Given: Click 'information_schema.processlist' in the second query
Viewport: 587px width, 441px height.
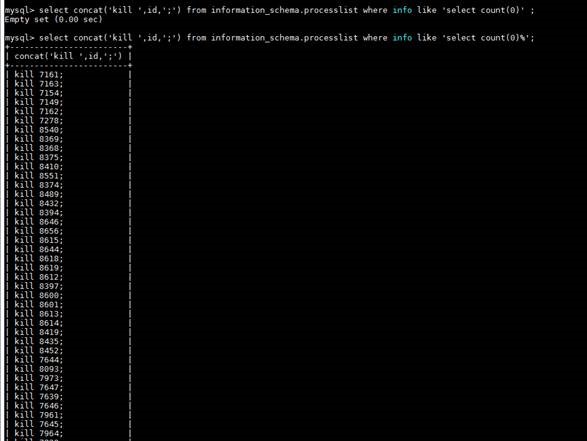Looking at the screenshot, I should 284,38.
